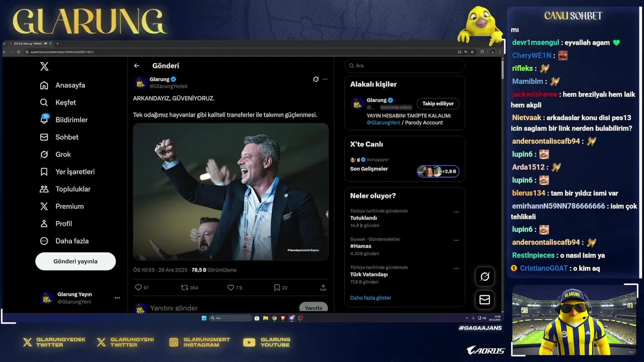The height and width of the screenshot is (362, 644).
Task: Open Profil in the sidebar
Action: (56, 223)
